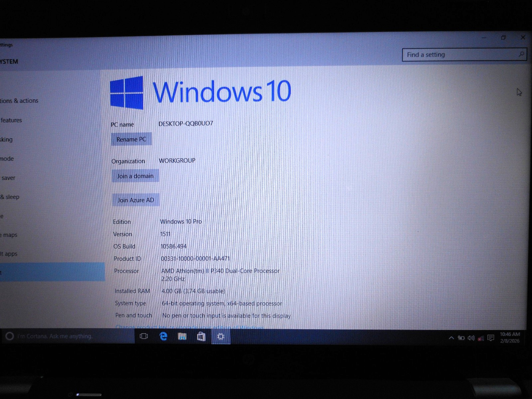Open File Explorer from the taskbar

tap(182, 336)
